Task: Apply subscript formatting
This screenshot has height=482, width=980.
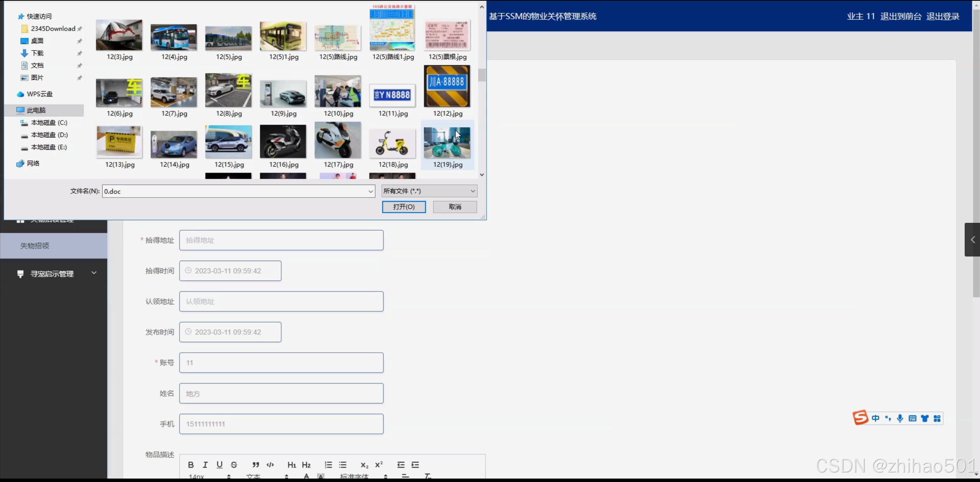Action: 364,465
